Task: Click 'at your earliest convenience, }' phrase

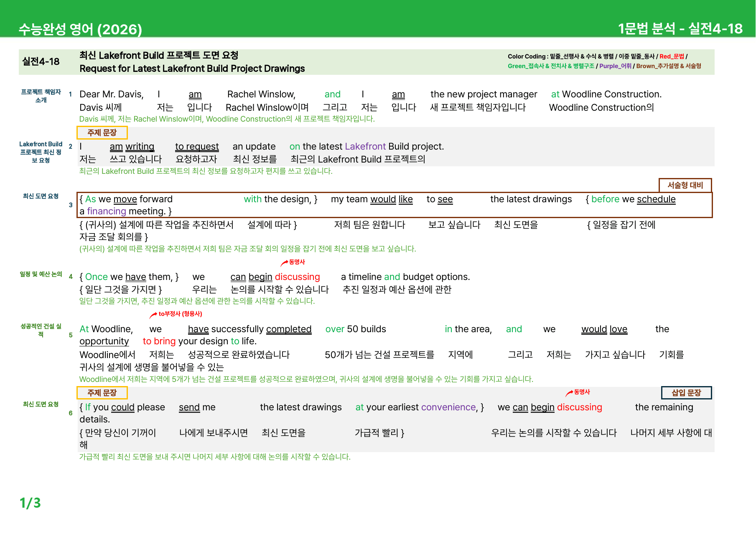Action: tap(420, 407)
